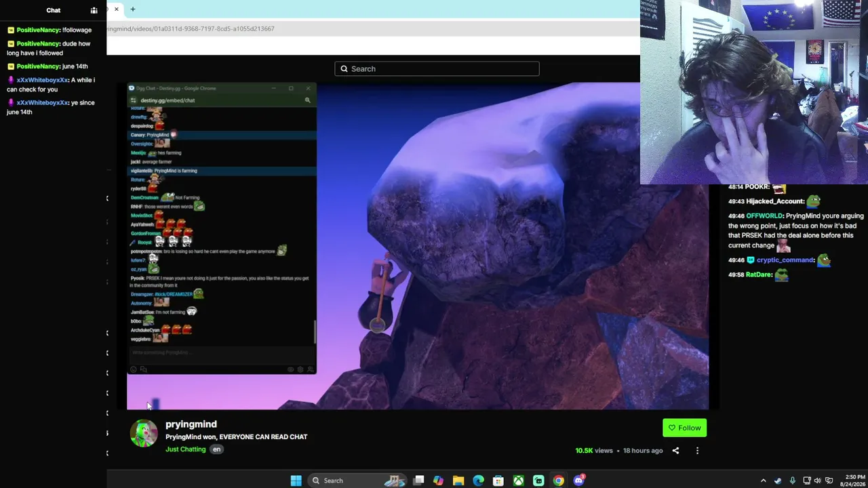Share the video using share icon
This screenshot has width=868, height=488.
tap(675, 451)
